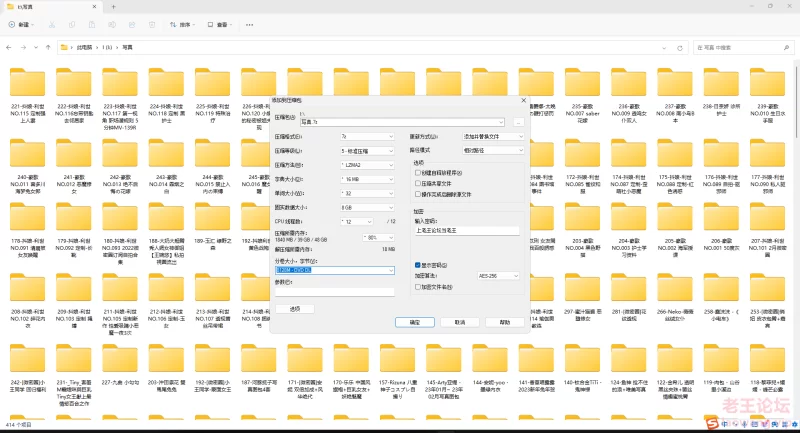The height and width of the screenshot is (433, 800).
Task: Open update mode dropdown
Action: 493,137
